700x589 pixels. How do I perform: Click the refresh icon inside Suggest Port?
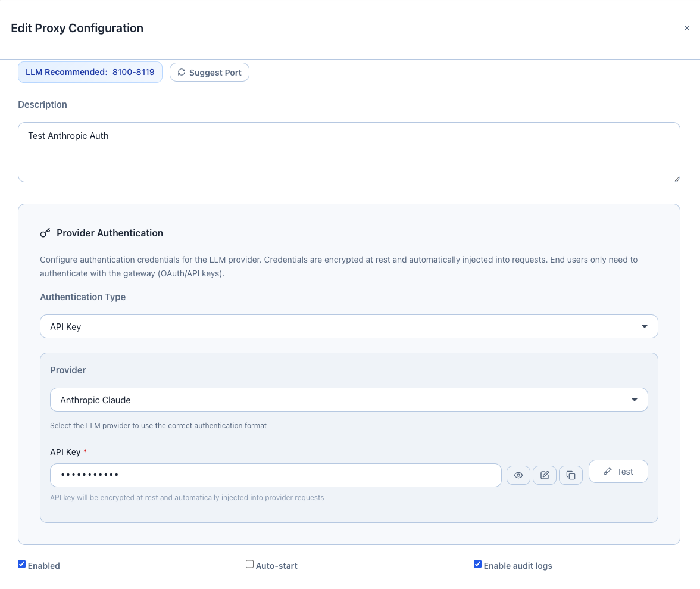coord(182,72)
